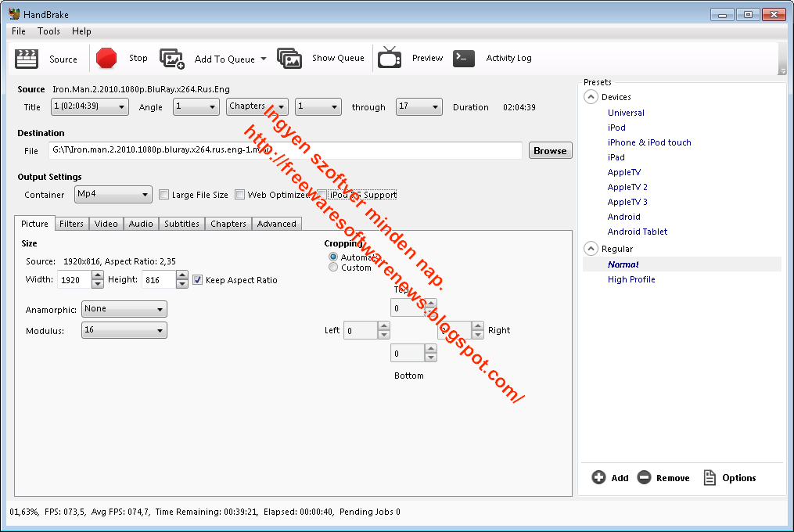Click the Preview television icon
Viewport: 794px width, 532px height.
[390, 57]
